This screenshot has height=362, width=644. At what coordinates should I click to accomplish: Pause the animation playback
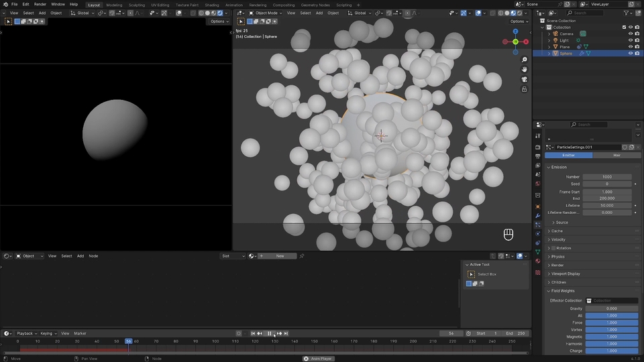[270, 334]
